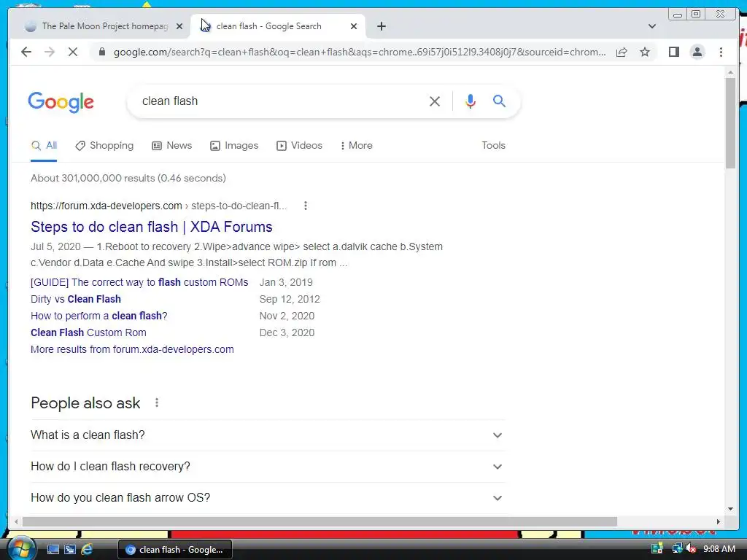Open the More search categories menu

[x=356, y=146]
